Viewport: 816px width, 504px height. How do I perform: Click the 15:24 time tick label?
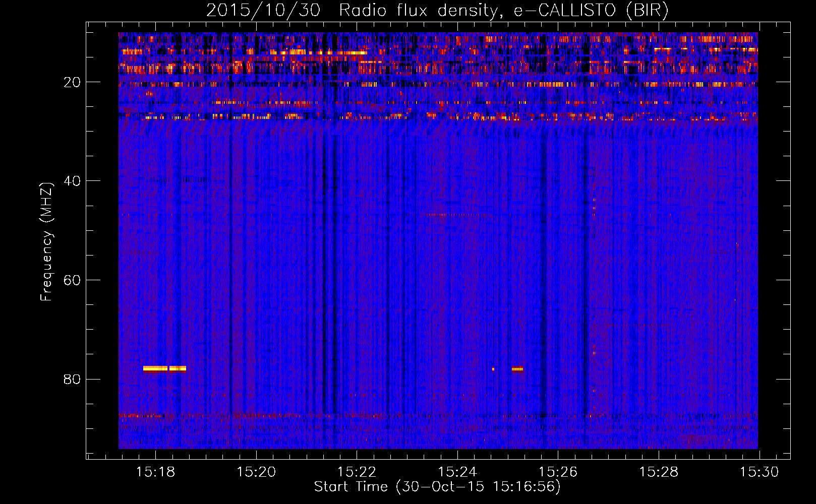(x=457, y=472)
